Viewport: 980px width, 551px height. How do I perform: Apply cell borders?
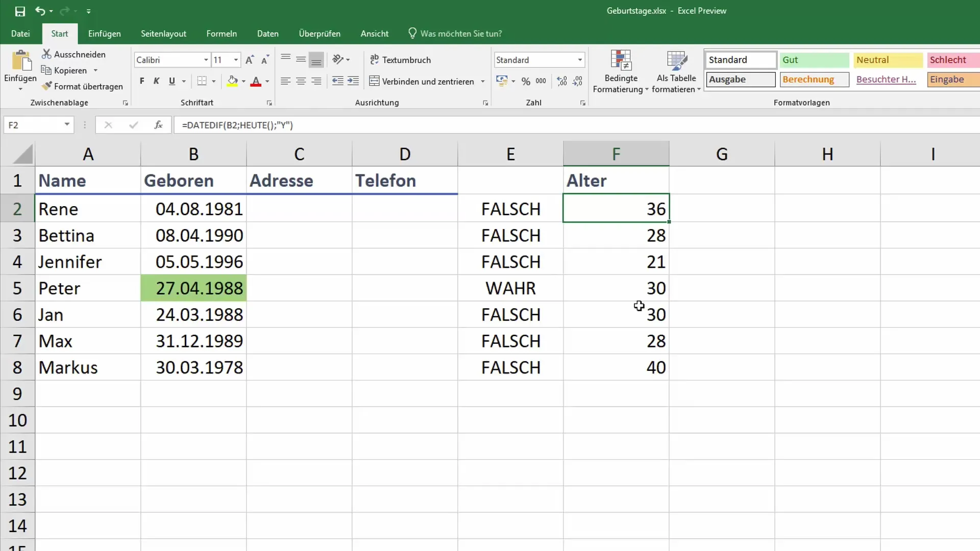202,81
